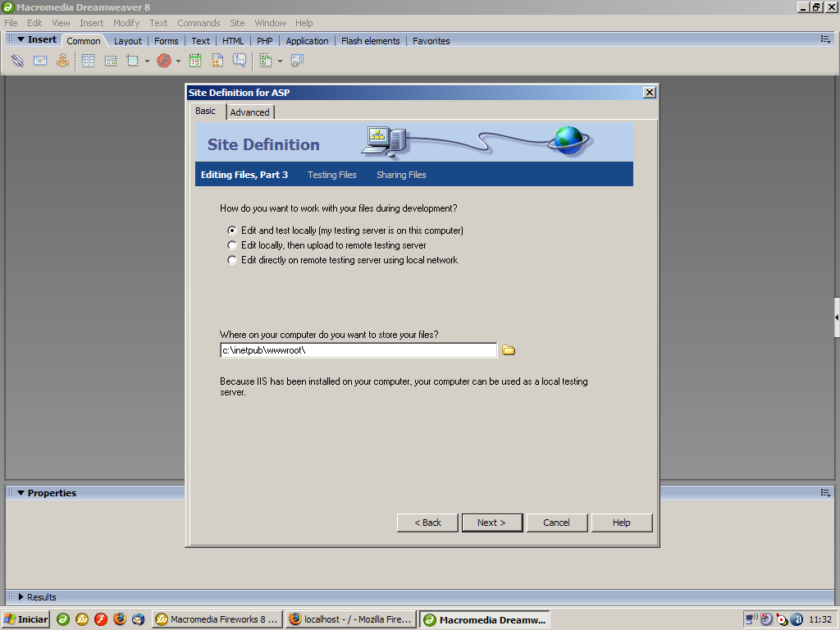Open the File menu

point(11,23)
